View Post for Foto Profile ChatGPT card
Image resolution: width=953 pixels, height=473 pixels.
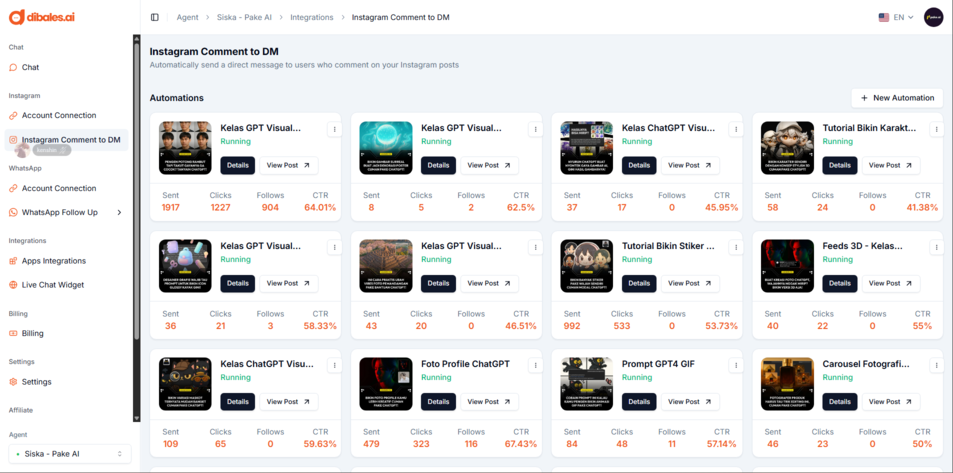[x=489, y=402]
